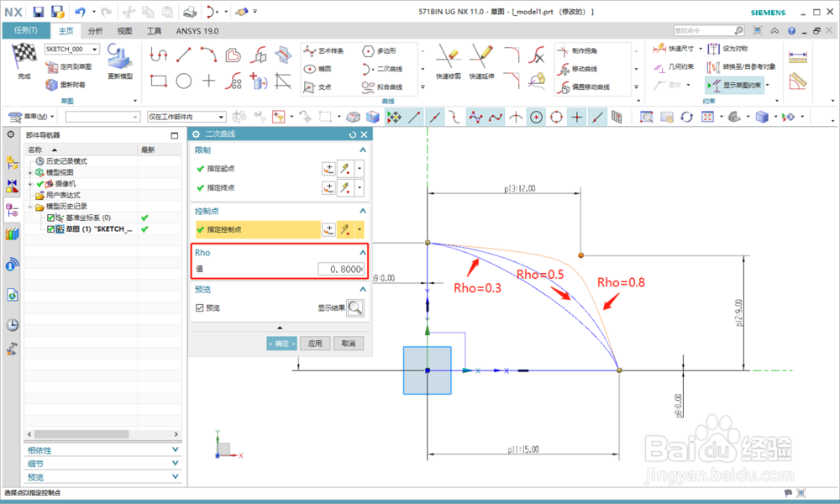Select the Profile curve tool

159,54
